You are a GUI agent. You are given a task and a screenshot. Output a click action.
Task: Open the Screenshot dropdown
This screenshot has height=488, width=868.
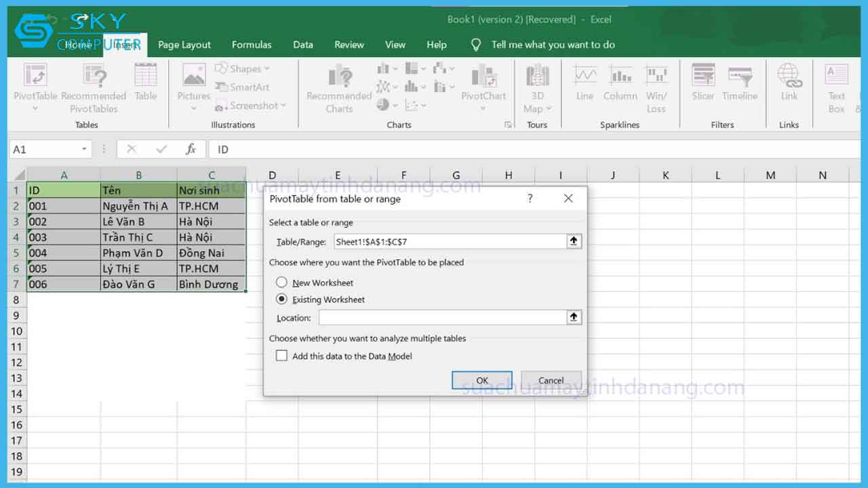click(250, 106)
